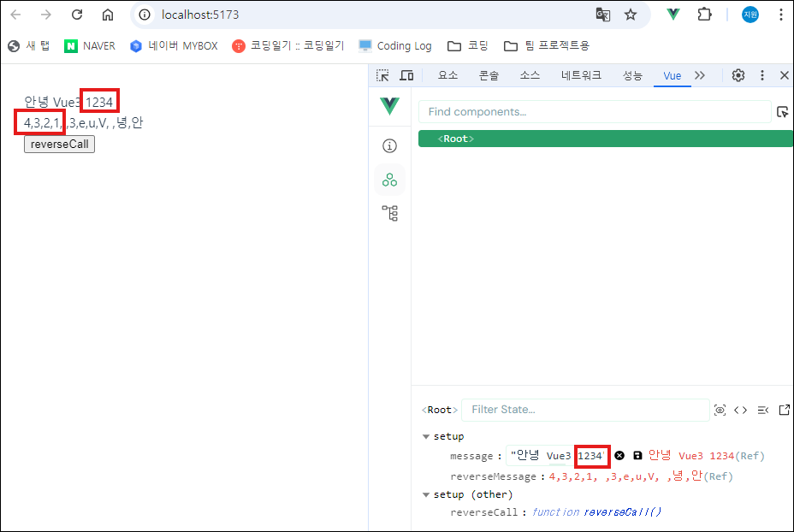Switch to the 요소 tab

pos(448,75)
